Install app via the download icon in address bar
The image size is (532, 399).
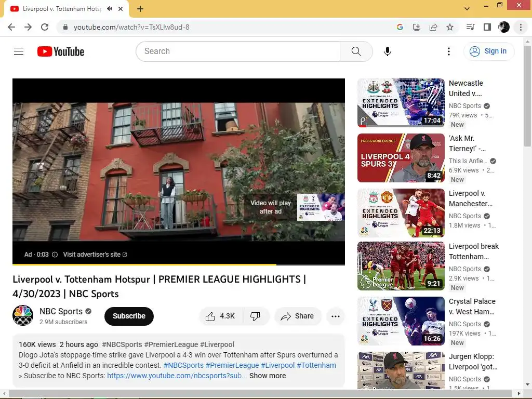(416, 27)
